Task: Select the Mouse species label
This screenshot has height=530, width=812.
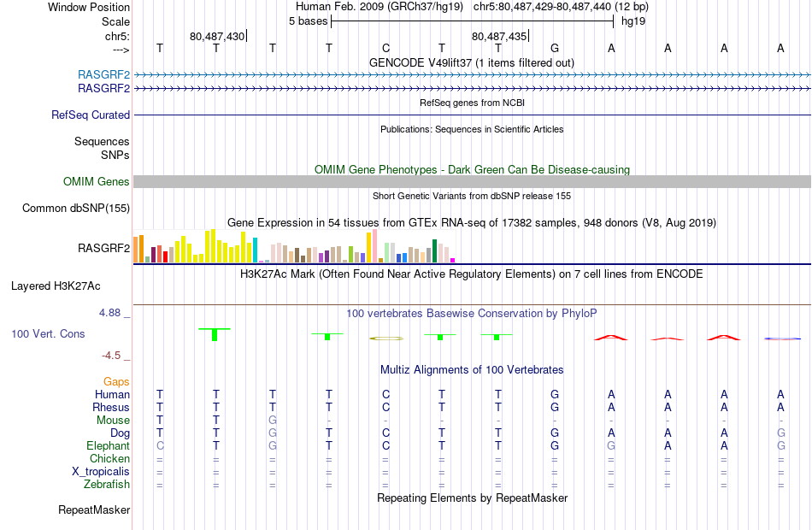Action: coord(113,421)
